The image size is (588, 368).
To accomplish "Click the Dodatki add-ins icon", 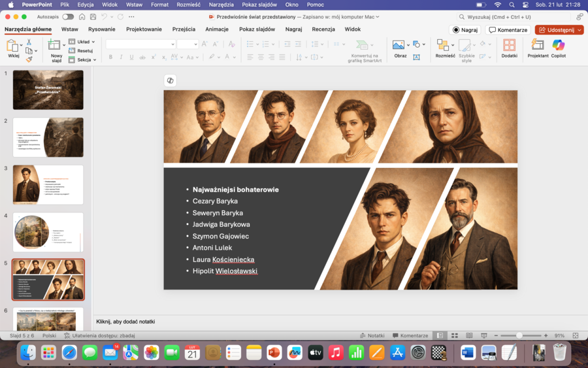I will click(509, 45).
